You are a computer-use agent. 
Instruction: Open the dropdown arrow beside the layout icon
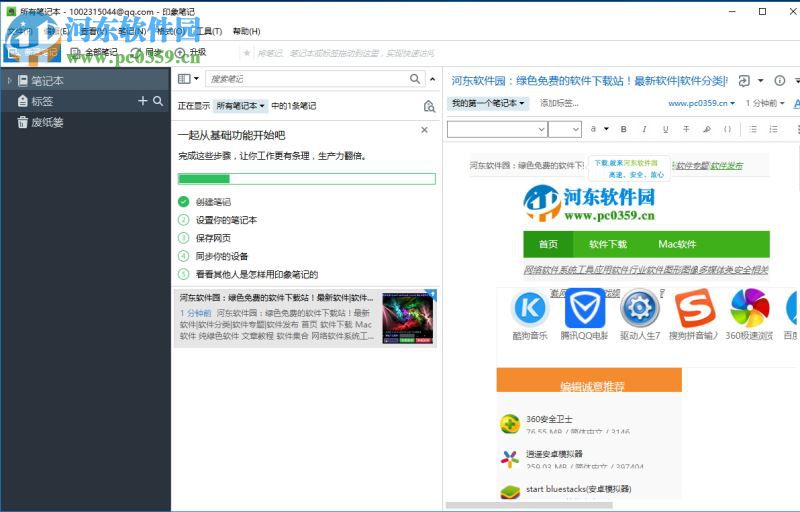[196, 79]
